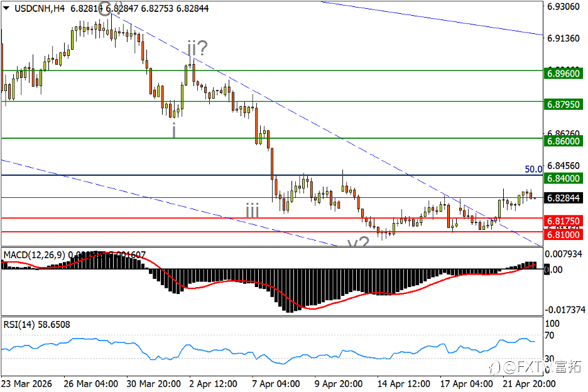Select the wave label 'ii?'
Viewport: 588px width, 392px height.
coord(197,48)
